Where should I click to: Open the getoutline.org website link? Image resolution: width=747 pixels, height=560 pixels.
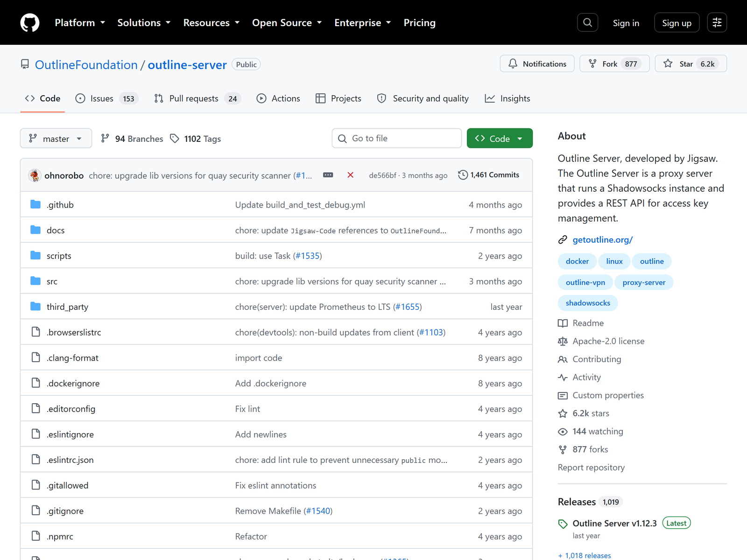pos(602,240)
